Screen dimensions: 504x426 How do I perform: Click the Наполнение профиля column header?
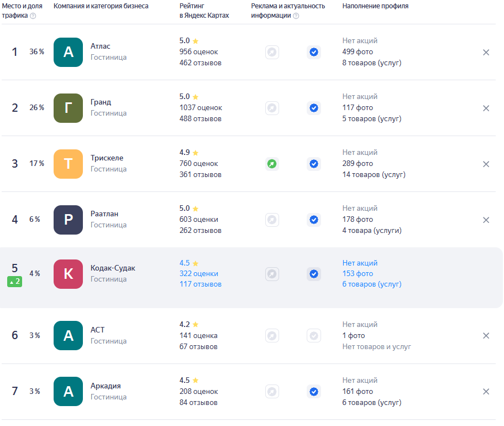tap(375, 6)
